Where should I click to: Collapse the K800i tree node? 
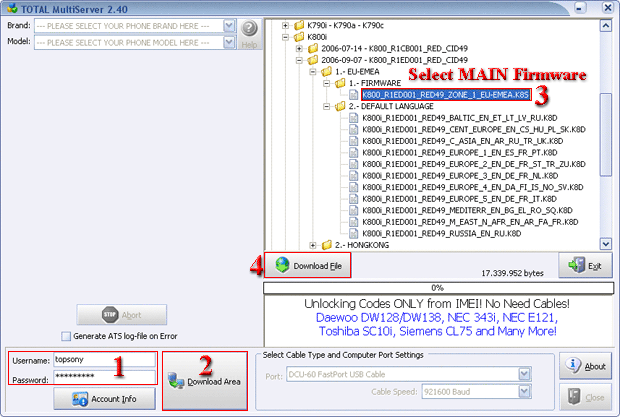285,37
